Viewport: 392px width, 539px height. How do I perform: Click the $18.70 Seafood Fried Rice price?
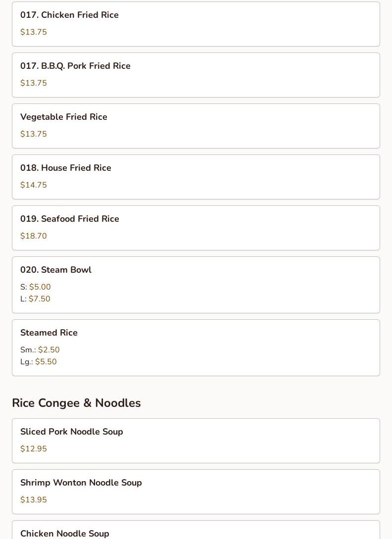[33, 236]
